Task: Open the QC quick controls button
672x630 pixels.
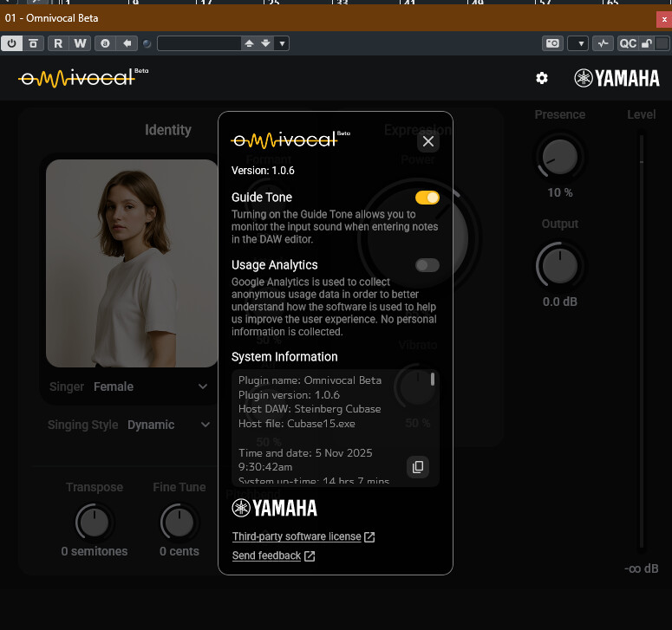Action: point(627,43)
